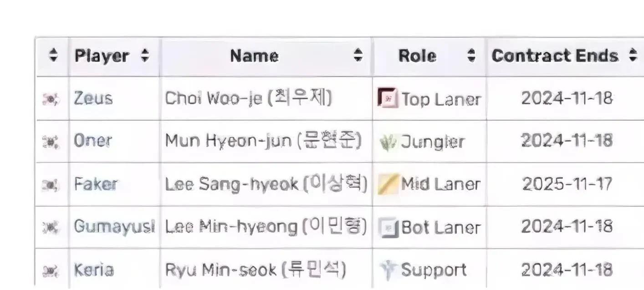Sort by Contract Ends column arrows

click(633, 56)
